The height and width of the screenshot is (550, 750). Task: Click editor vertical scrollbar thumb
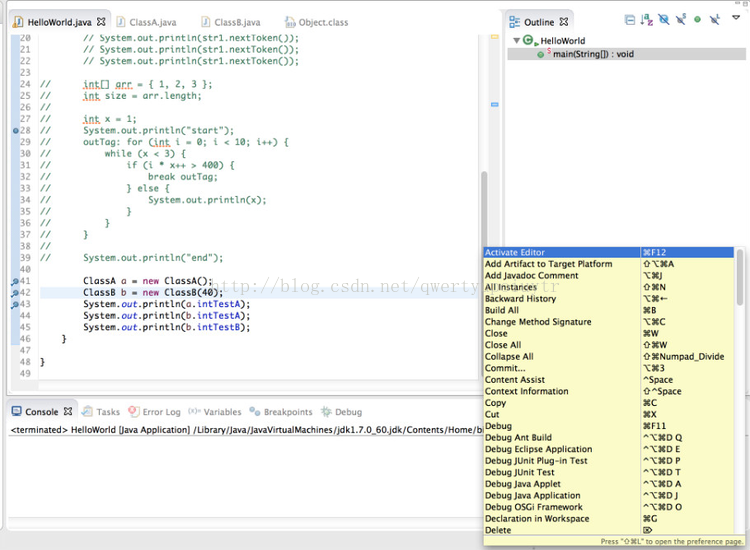pos(484,209)
